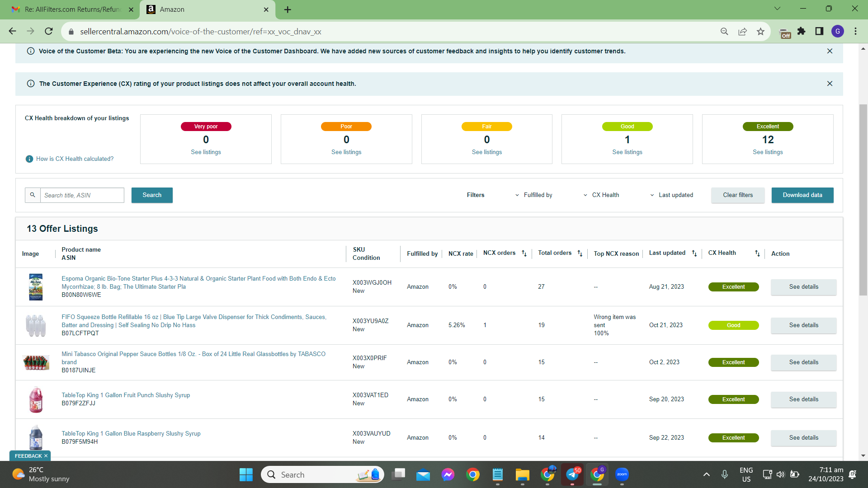See details for Mini Tabasco listing
This screenshot has width=868, height=488.
pyautogui.click(x=803, y=362)
